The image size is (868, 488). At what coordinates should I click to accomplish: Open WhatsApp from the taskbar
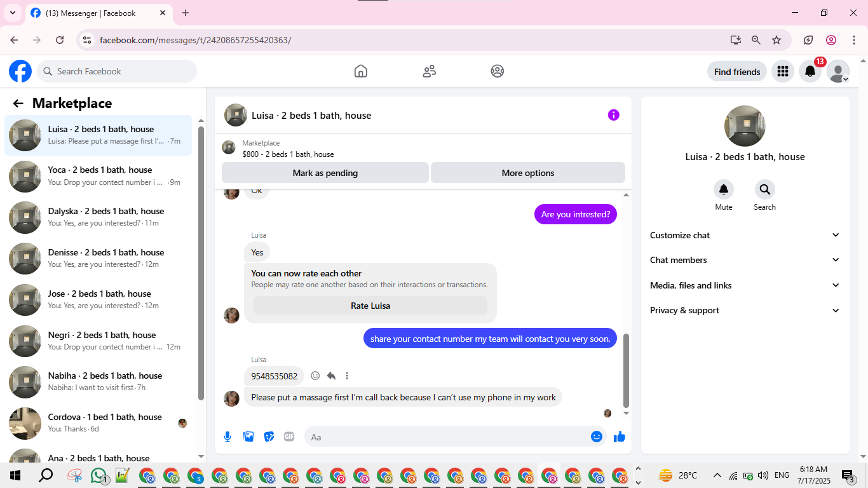[99, 475]
